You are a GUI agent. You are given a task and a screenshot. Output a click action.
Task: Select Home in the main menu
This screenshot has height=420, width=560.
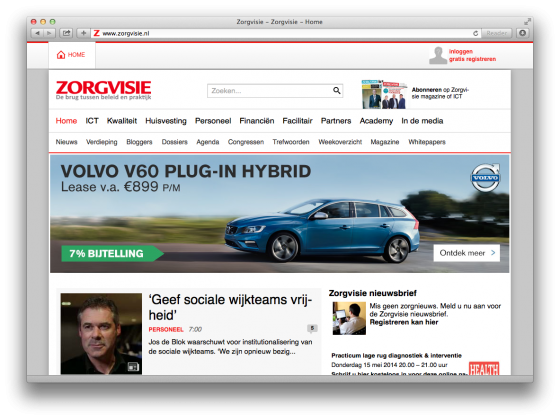point(66,121)
